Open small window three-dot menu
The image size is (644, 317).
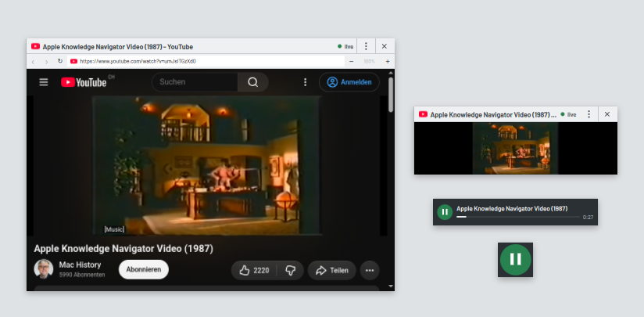point(589,114)
